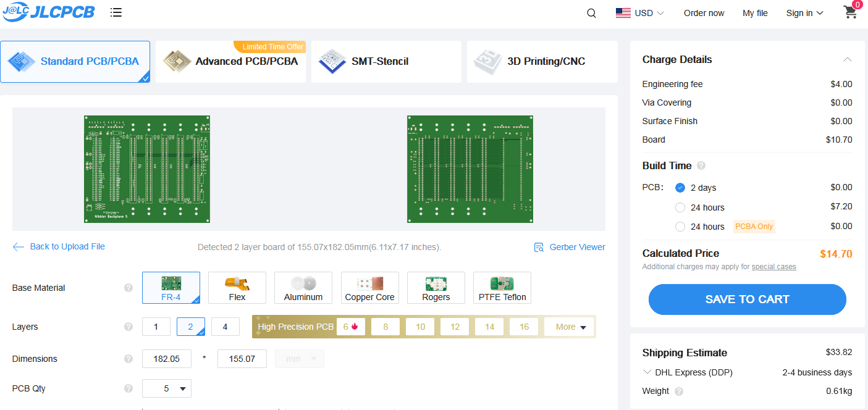Click the Gerber Viewer icon
Viewport: 868px width, 410px height.
pyautogui.click(x=539, y=247)
